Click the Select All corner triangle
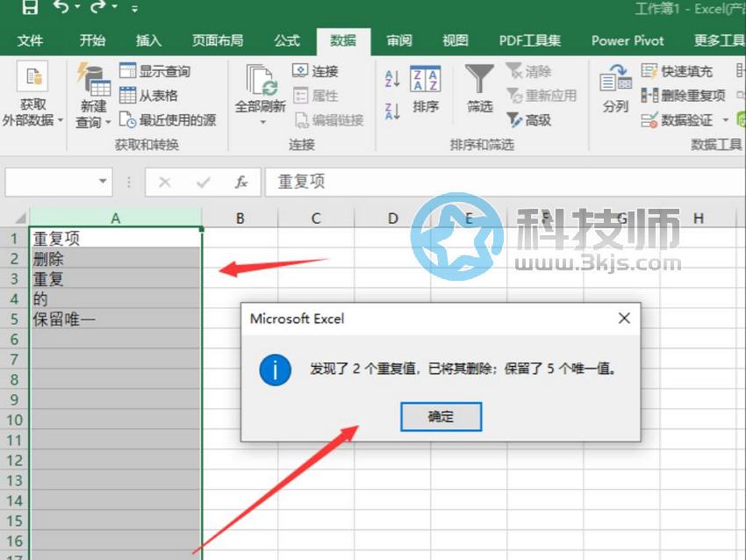The height and width of the screenshot is (560, 746). point(19,218)
